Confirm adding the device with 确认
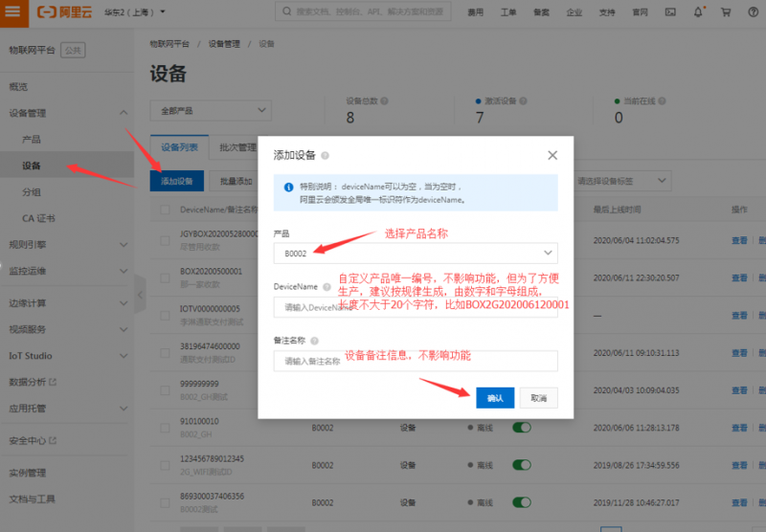 (x=495, y=398)
